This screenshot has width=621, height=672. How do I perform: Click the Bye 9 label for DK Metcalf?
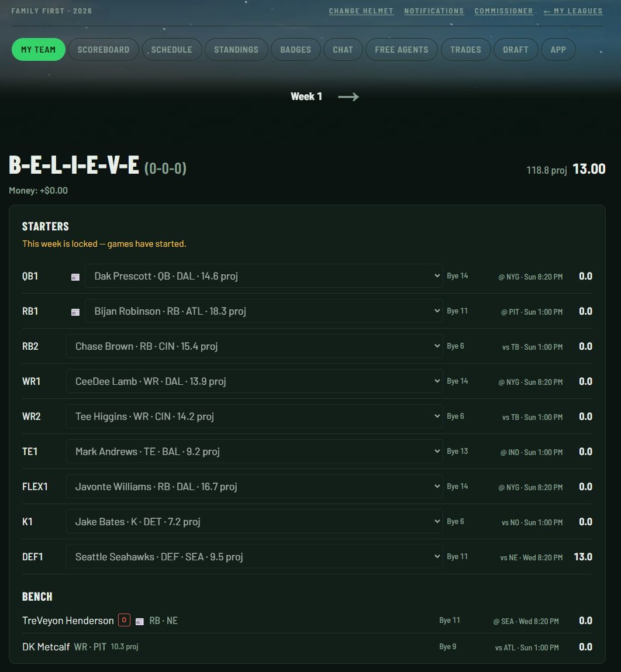[447, 646]
